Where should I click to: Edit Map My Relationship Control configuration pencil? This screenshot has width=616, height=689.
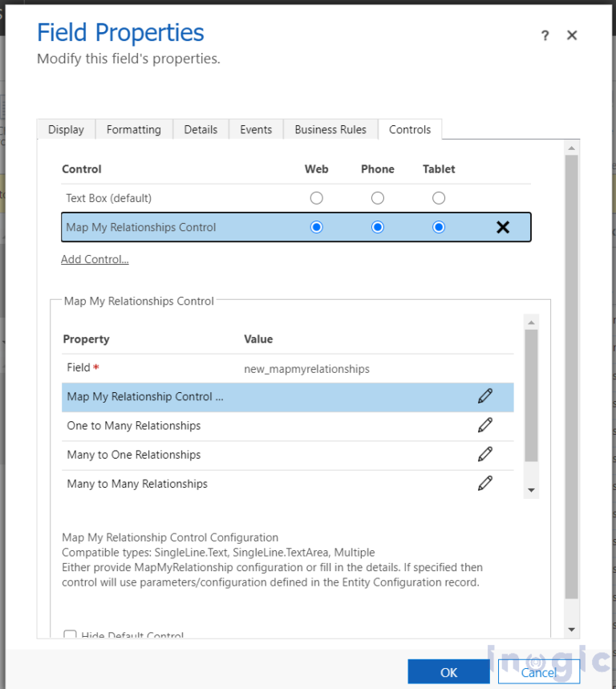[x=485, y=396]
